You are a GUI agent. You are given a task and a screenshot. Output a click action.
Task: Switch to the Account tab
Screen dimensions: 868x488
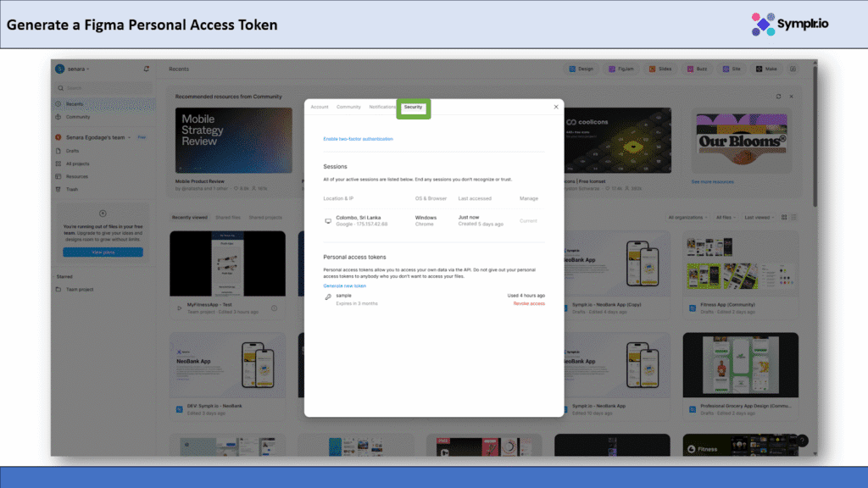[x=319, y=108]
